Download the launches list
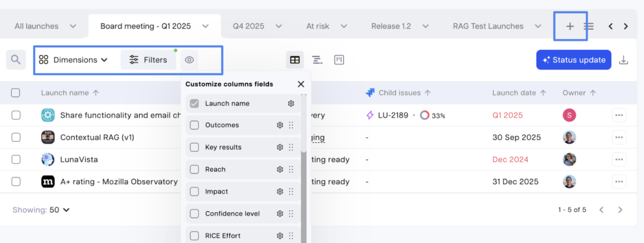Viewport: 644px width, 243px height. click(x=624, y=60)
